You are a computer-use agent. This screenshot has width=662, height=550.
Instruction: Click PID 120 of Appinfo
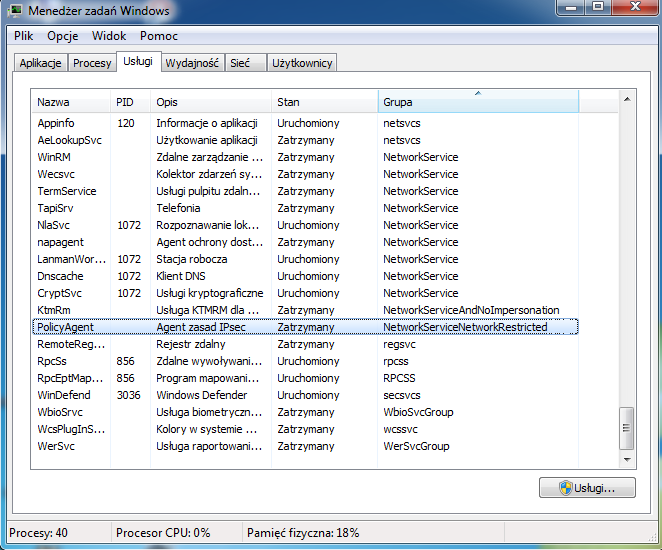[x=126, y=123]
